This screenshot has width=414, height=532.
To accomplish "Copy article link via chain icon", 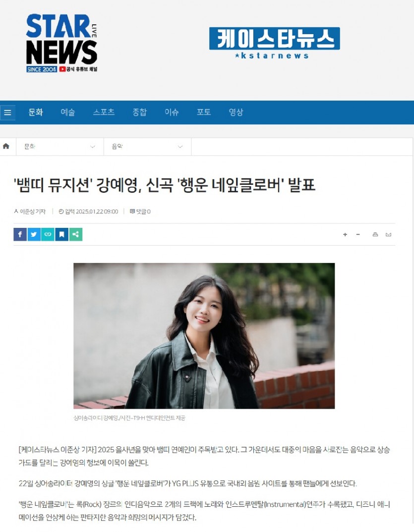I will [x=48, y=234].
